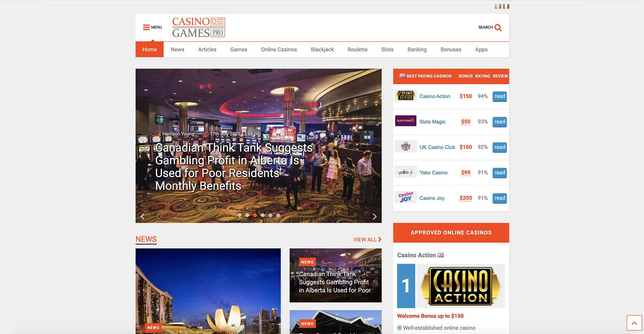This screenshot has width=644, height=334.
Task: Select the second carousel dot
Action: pyautogui.click(x=247, y=215)
